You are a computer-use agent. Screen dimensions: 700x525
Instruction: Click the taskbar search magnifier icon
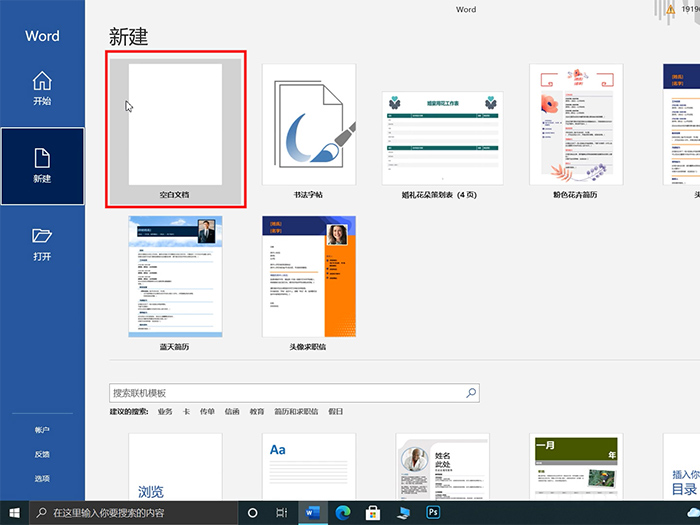(x=42, y=512)
